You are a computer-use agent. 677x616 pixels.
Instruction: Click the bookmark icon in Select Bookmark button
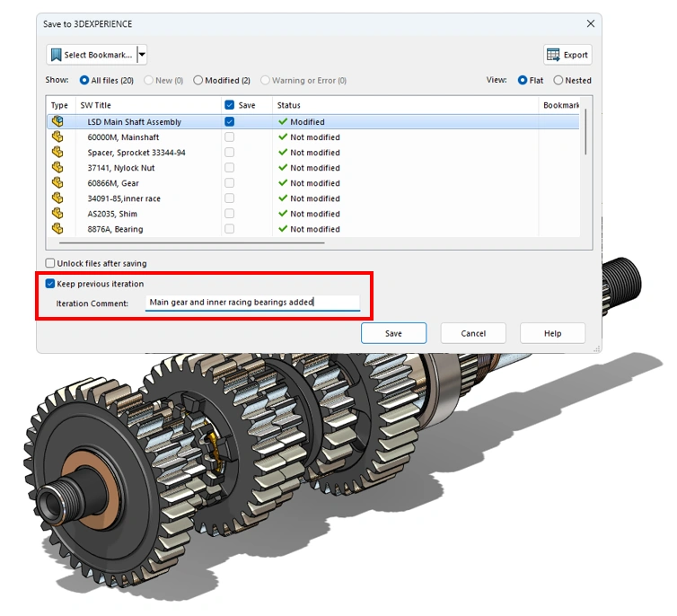57,55
